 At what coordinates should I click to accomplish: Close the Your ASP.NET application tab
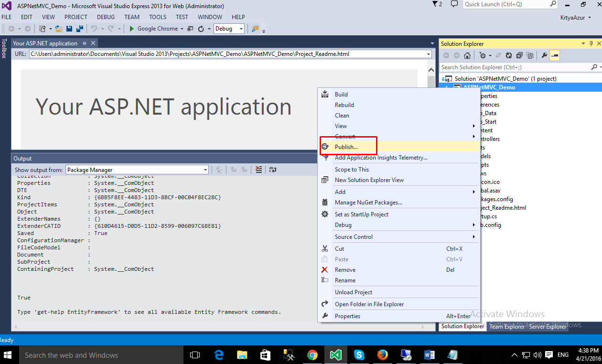[x=93, y=43]
